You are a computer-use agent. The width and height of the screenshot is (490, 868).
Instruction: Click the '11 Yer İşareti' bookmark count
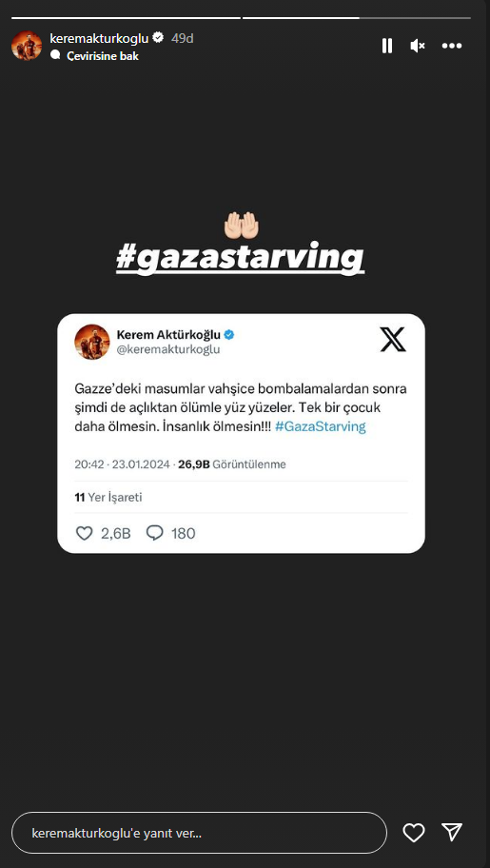[108, 497]
